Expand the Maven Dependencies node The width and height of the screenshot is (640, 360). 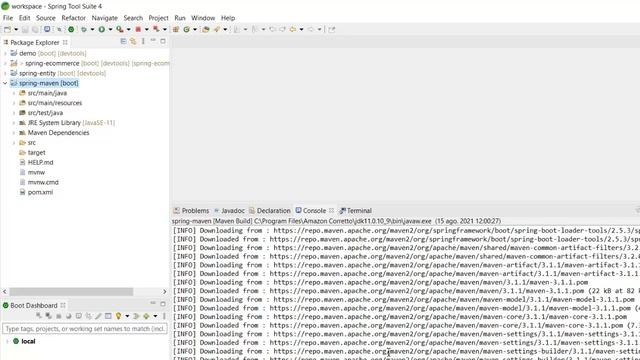[14, 133]
